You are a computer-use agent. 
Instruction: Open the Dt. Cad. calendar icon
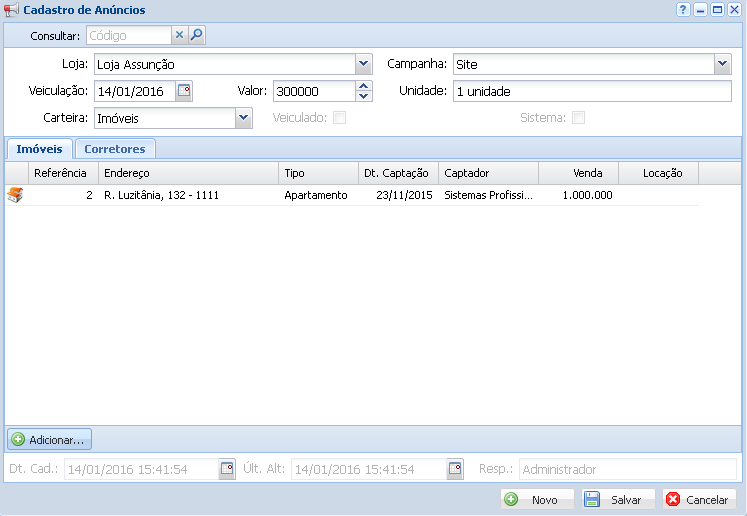[227, 469]
